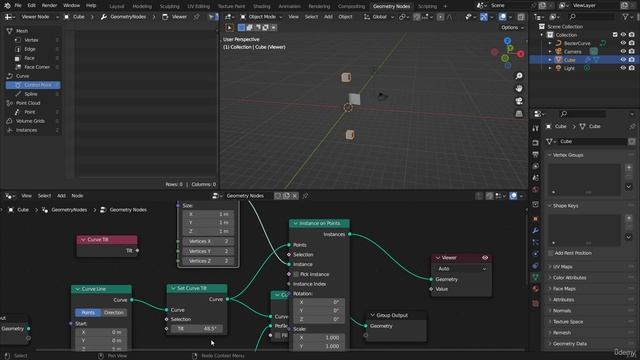Open viewport Object menu
Image resolution: width=640 pixels, height=360 pixels.
tap(345, 17)
